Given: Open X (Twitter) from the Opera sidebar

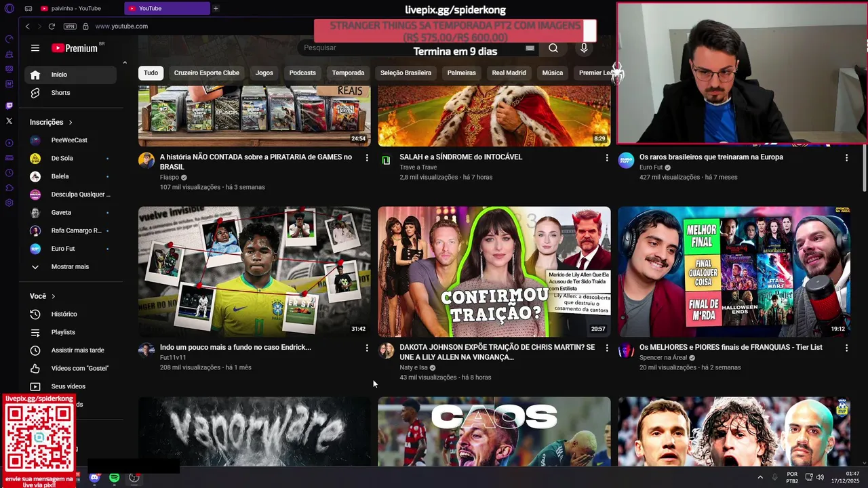Looking at the screenshot, I should [x=9, y=121].
